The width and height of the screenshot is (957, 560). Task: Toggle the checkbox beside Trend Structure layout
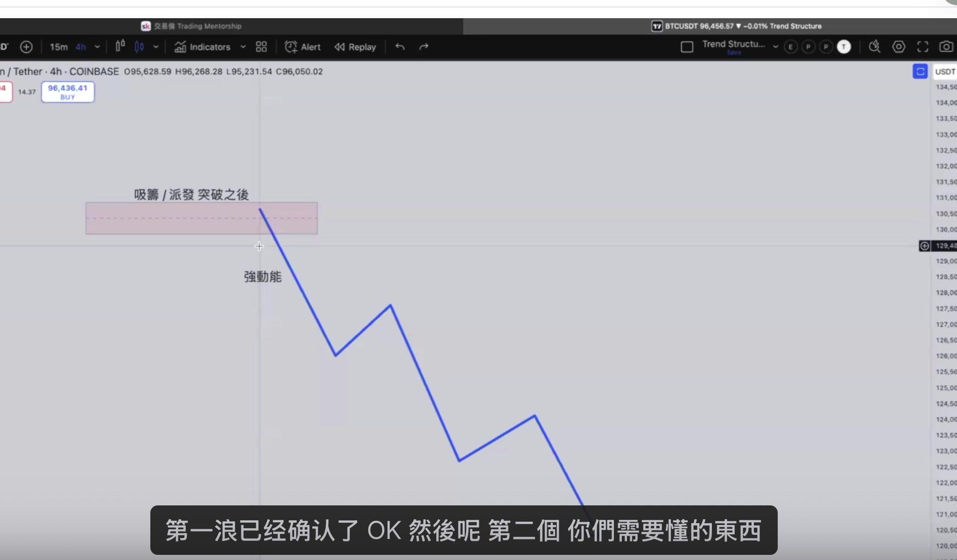point(687,47)
